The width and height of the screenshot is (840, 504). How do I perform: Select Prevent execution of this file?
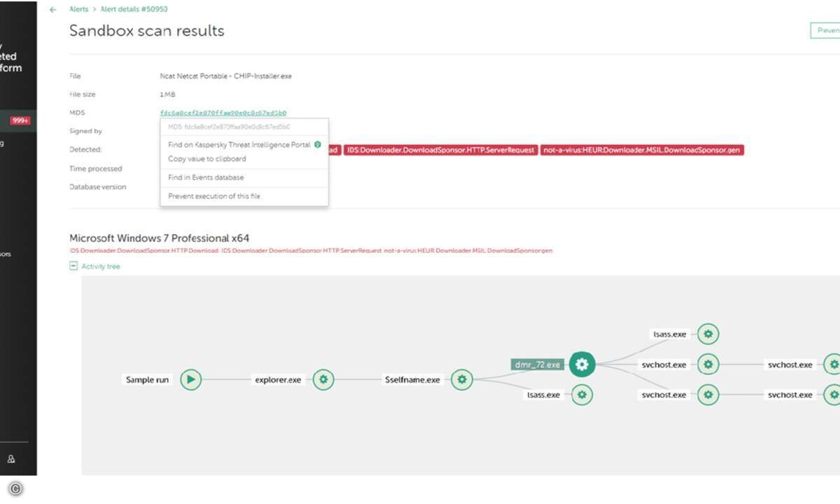click(x=214, y=197)
